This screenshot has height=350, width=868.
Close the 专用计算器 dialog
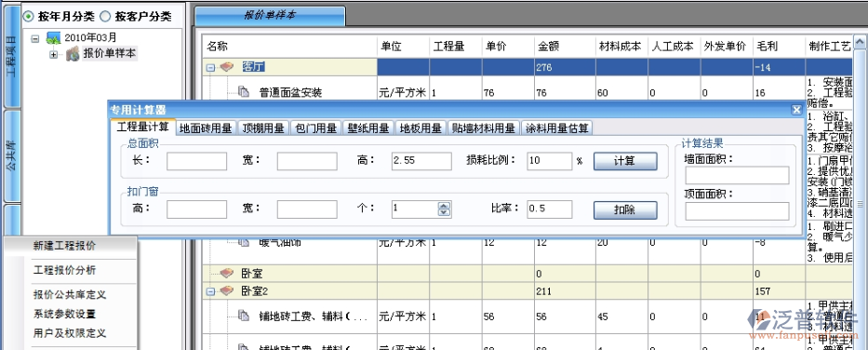pos(796,110)
